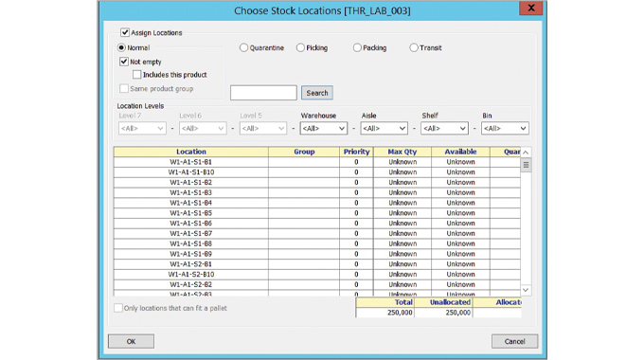This screenshot has height=360, width=644.
Task: Select location row W1-A1-S1-B7
Action: [x=317, y=233]
